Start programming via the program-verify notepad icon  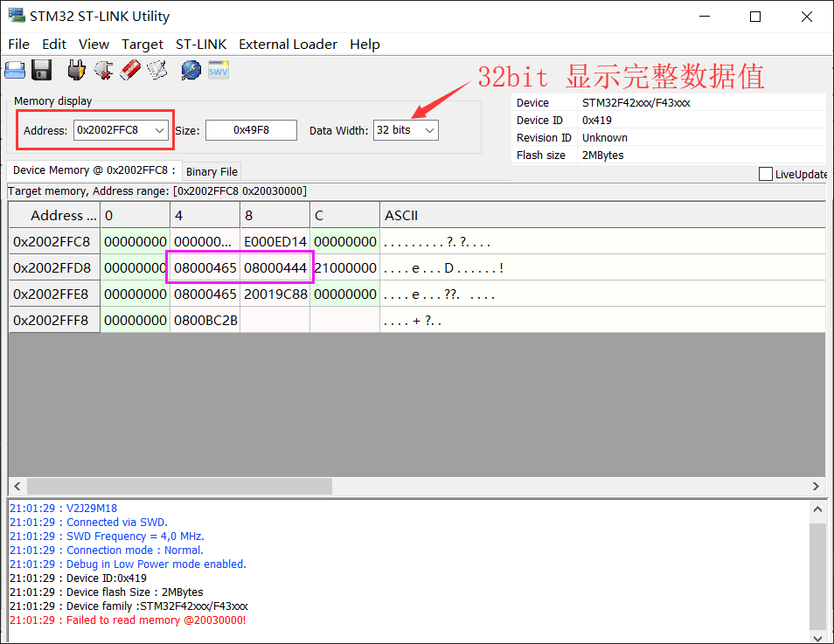coord(158,70)
